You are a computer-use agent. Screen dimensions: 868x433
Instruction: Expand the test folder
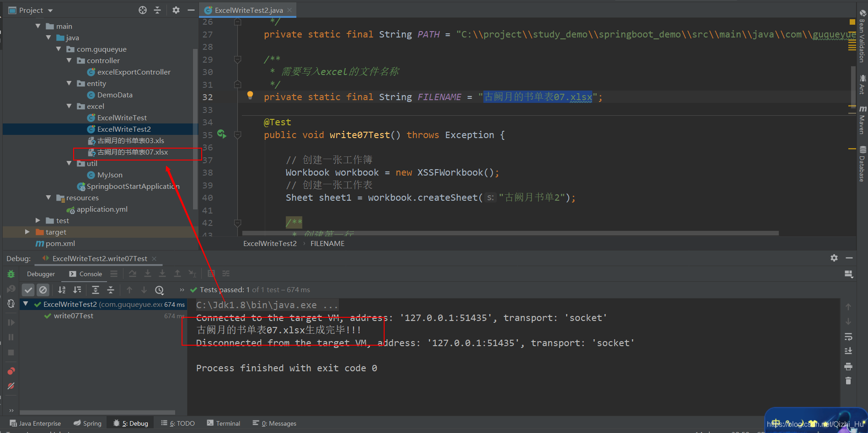(38, 220)
